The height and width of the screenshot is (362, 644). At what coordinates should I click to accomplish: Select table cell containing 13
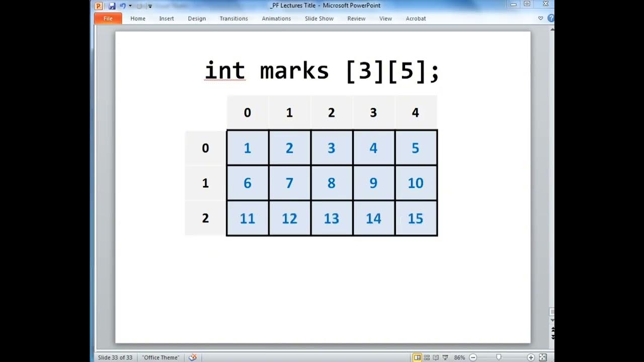(x=332, y=218)
